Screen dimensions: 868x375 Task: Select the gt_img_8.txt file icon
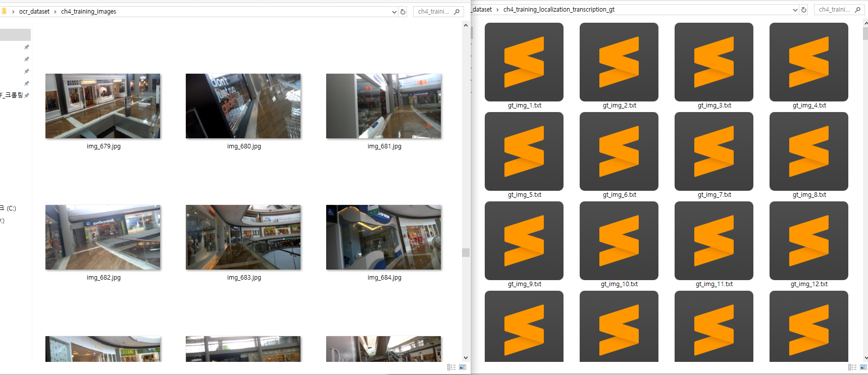tap(809, 151)
